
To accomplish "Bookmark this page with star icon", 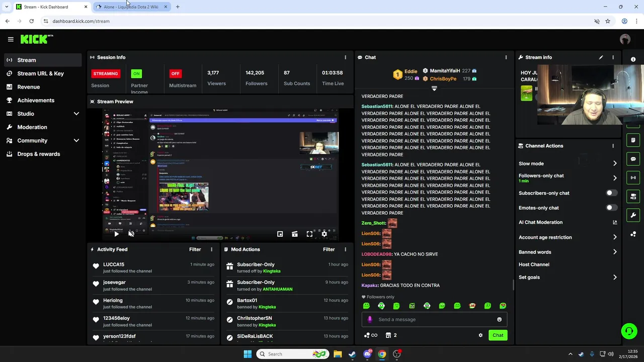I will point(608,21).
